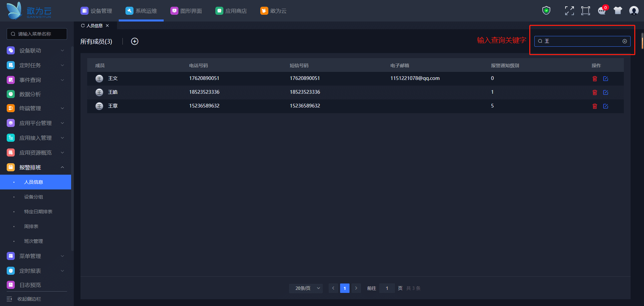Select 班次管理 submenu item
The image size is (644, 306).
[x=36, y=241]
